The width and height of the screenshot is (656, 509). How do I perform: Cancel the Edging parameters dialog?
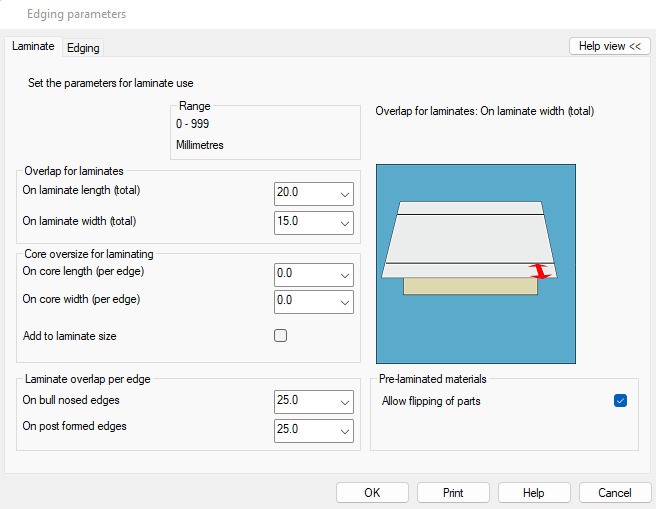coord(615,493)
